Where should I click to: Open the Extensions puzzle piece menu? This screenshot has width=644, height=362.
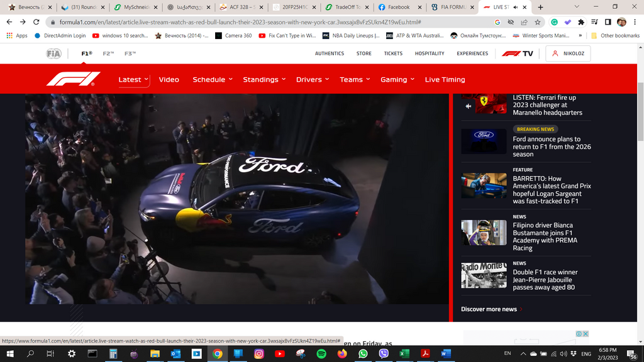coord(580,22)
